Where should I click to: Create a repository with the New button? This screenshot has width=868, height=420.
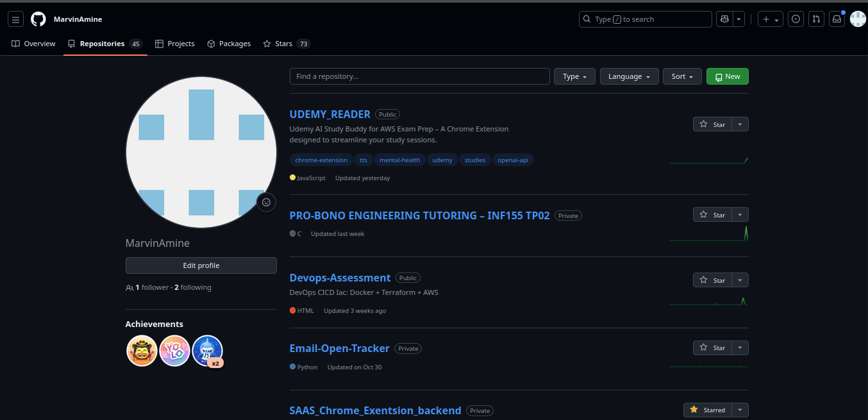click(727, 76)
